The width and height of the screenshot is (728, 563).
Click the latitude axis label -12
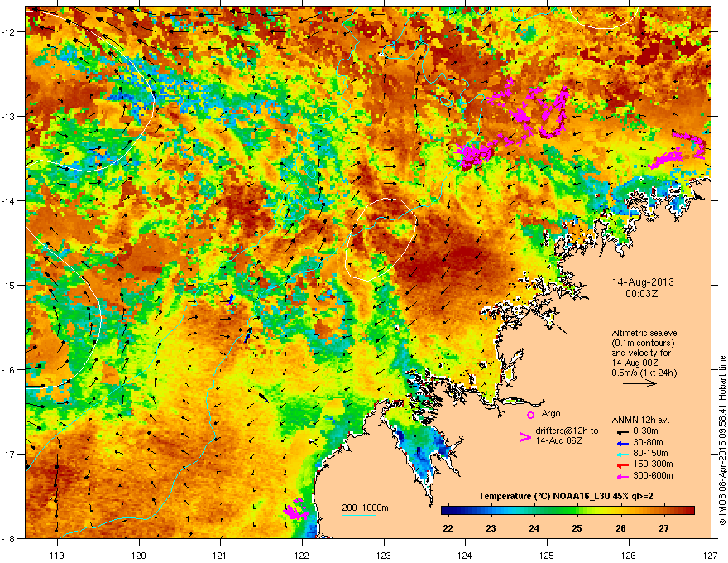pos(9,32)
